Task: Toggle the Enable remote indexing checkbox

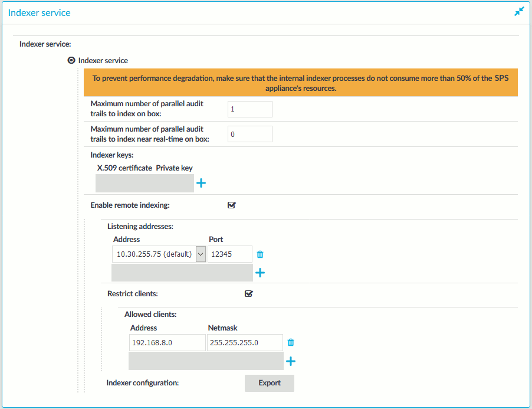Action: coord(232,205)
